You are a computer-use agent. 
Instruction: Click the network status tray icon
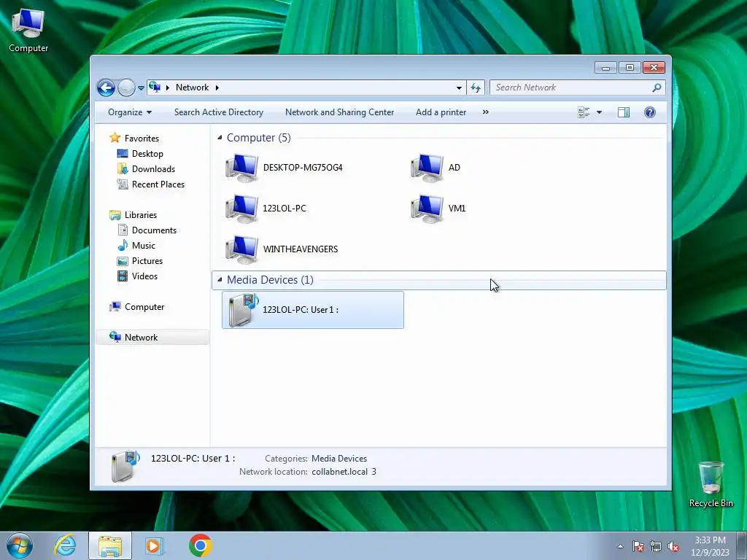click(x=656, y=546)
